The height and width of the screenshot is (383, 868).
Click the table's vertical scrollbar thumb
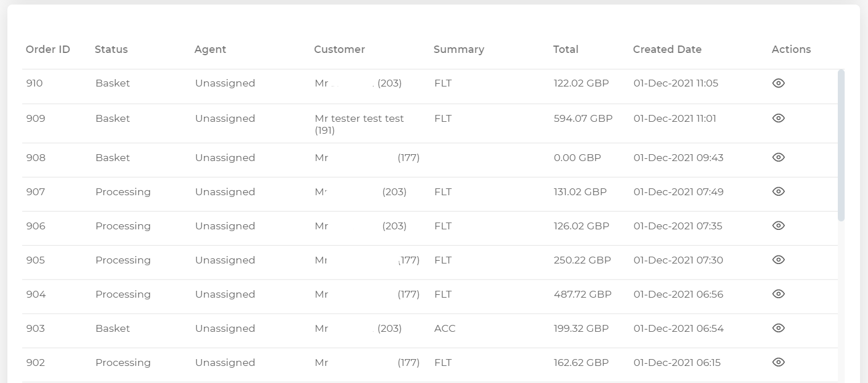coord(841,145)
